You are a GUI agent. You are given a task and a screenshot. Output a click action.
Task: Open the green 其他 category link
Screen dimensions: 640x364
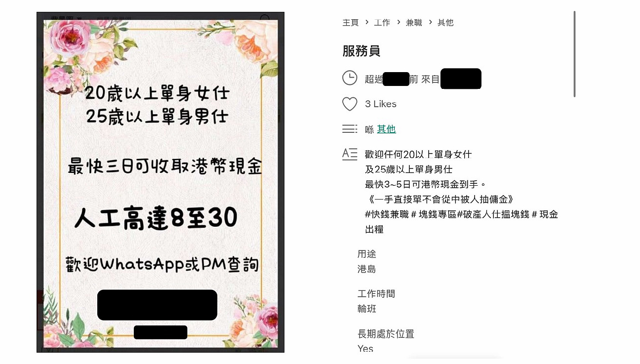[x=386, y=129]
